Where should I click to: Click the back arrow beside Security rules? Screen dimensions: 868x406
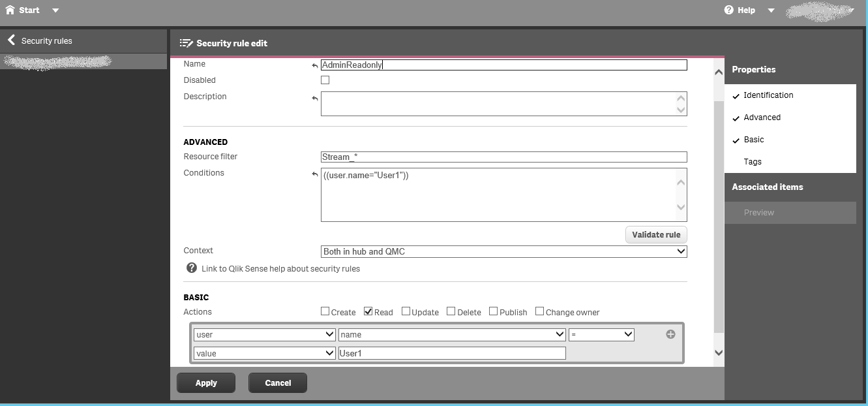click(11, 40)
